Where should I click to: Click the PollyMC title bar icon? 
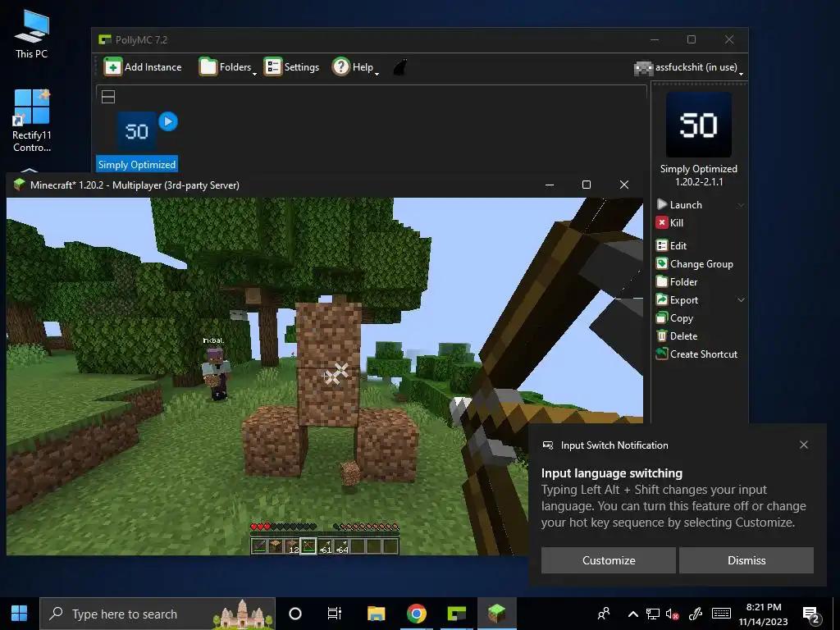click(104, 39)
